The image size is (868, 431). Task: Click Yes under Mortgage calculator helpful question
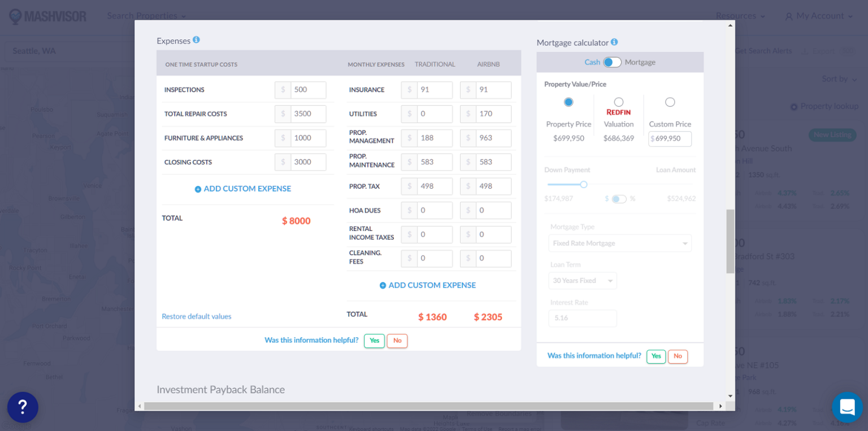point(656,356)
